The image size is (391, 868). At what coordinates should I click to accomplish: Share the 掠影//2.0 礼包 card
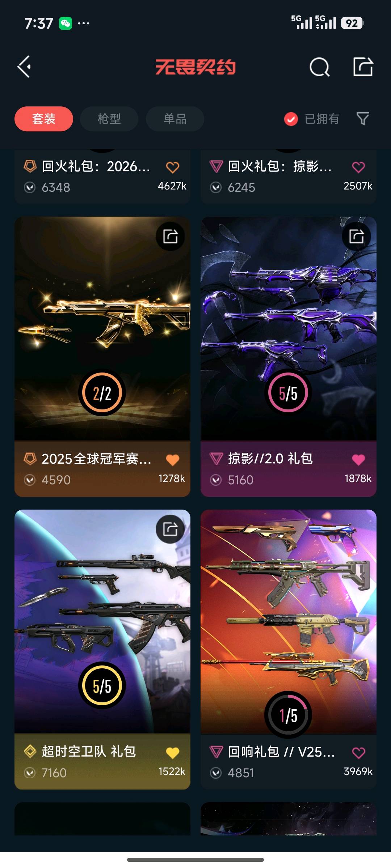356,237
